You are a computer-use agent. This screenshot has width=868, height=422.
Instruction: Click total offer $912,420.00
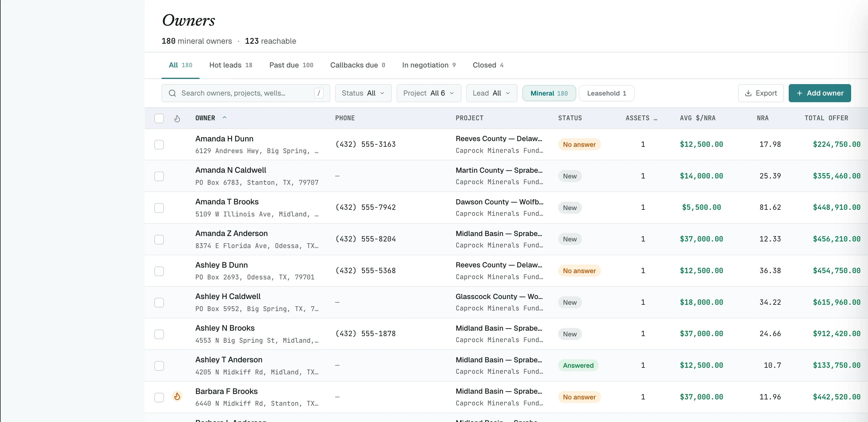click(836, 334)
